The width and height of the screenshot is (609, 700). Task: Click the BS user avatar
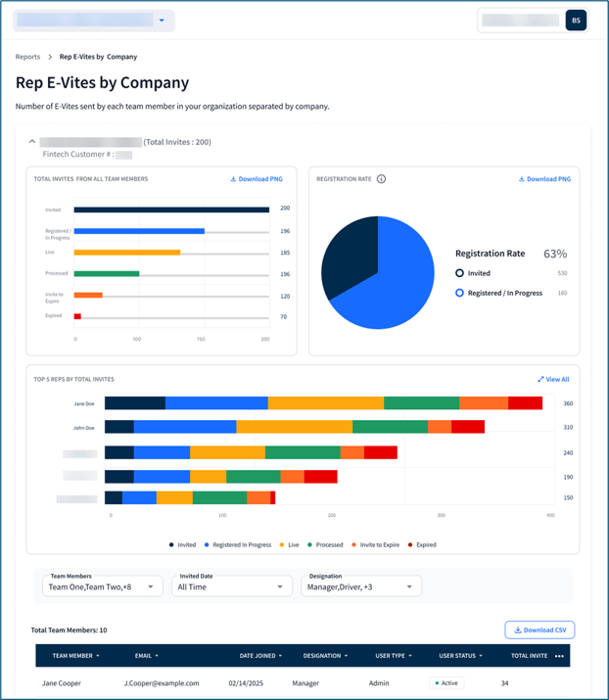pos(576,21)
